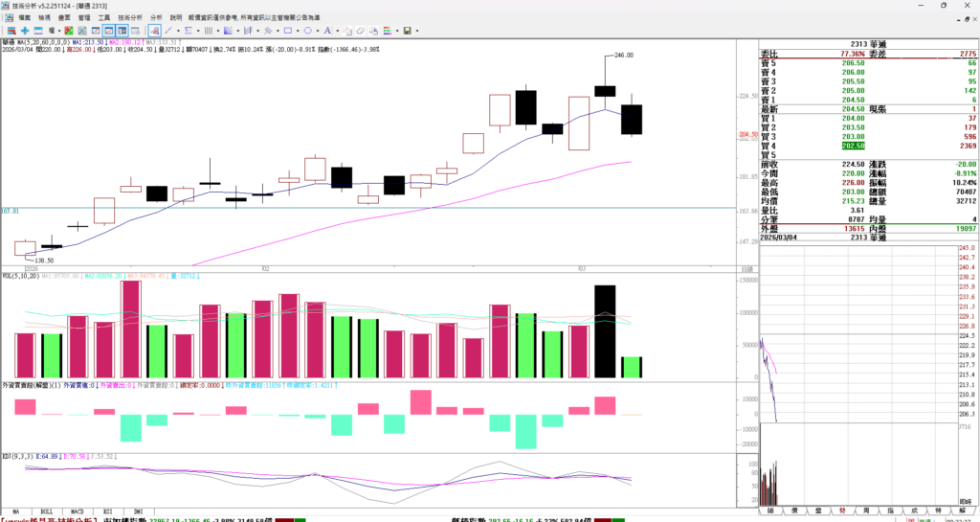Select the trend line drawing tool
The height and width of the screenshot is (522, 980).
167,31
